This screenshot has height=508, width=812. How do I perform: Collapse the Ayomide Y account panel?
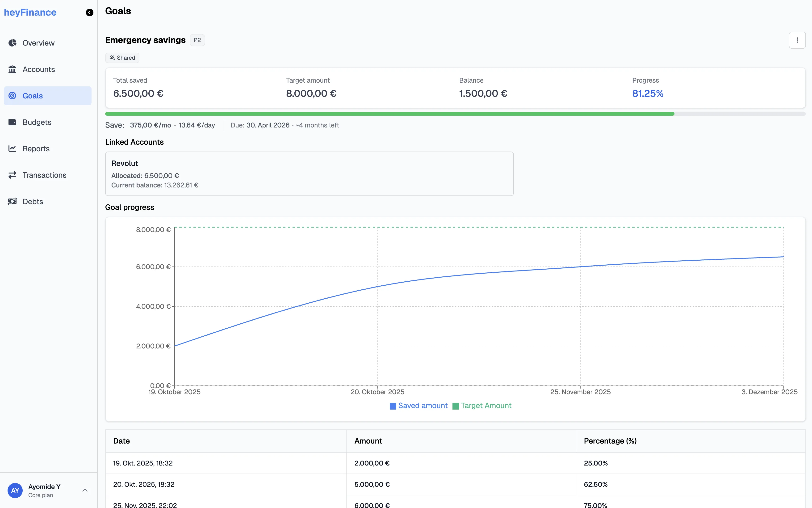click(85, 490)
